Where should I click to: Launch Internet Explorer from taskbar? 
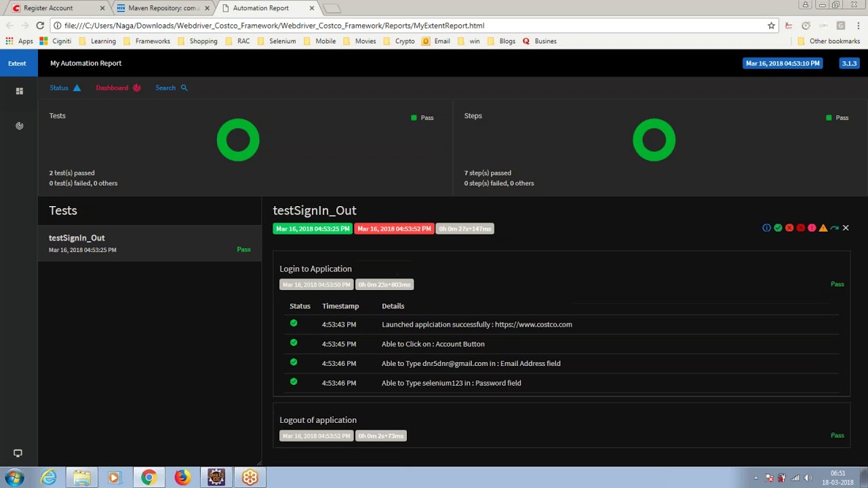tap(49, 478)
